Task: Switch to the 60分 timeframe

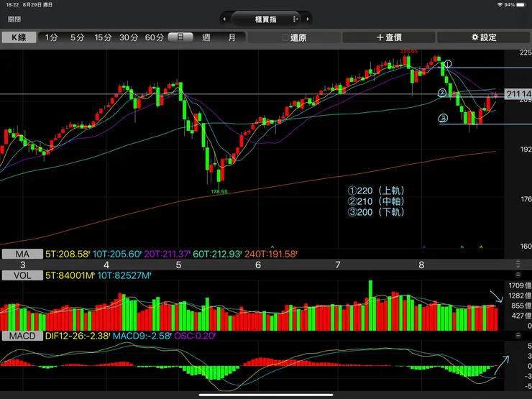Action: [x=155, y=37]
